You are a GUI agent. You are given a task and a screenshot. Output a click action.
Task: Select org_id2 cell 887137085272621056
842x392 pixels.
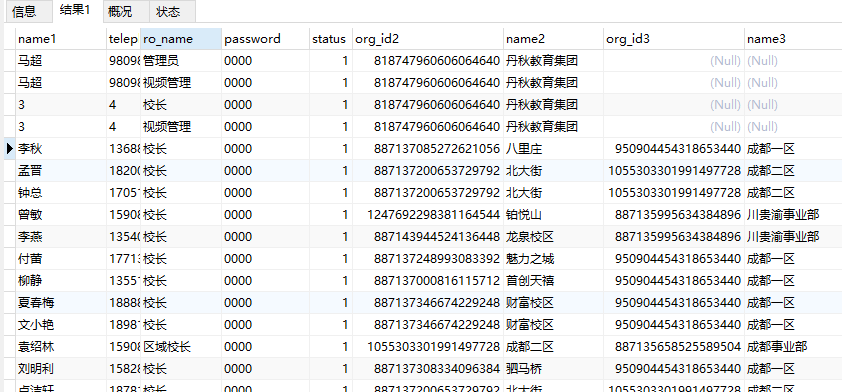coord(428,149)
